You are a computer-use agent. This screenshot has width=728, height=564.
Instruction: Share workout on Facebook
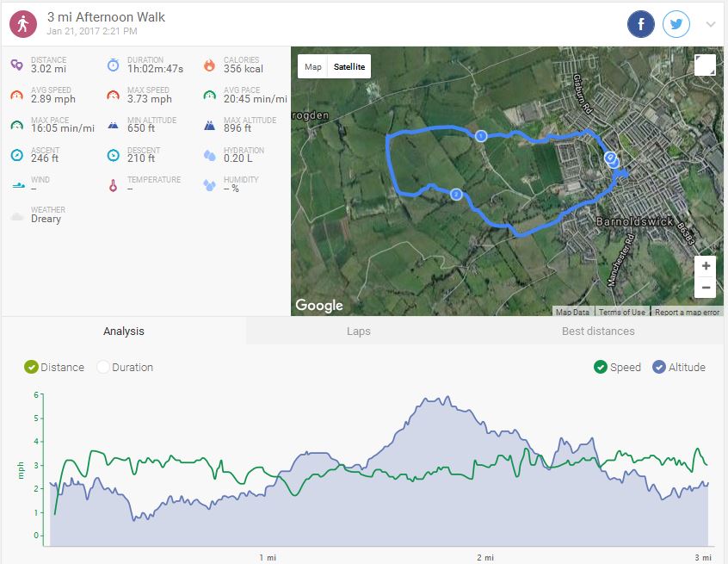(x=641, y=24)
